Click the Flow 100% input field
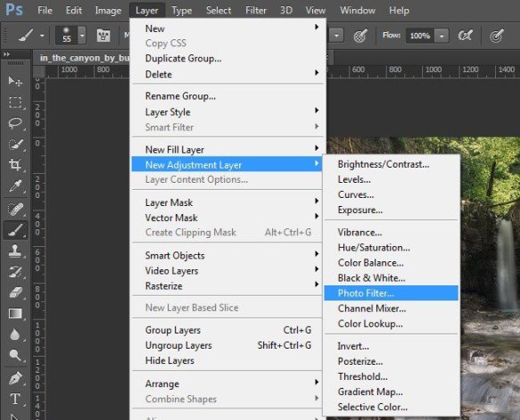The width and height of the screenshot is (520, 420). pos(420,36)
